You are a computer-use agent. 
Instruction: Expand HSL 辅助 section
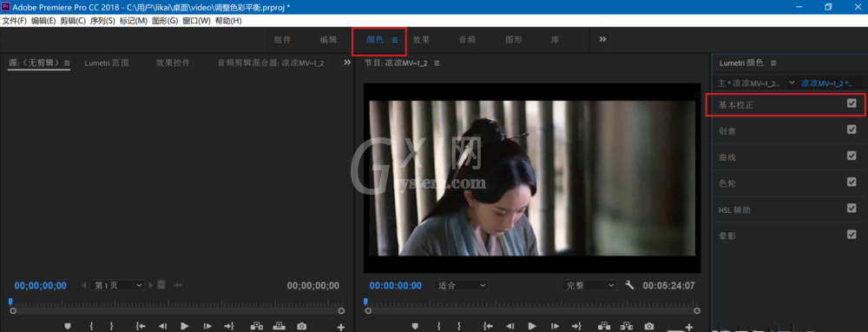[x=734, y=210]
